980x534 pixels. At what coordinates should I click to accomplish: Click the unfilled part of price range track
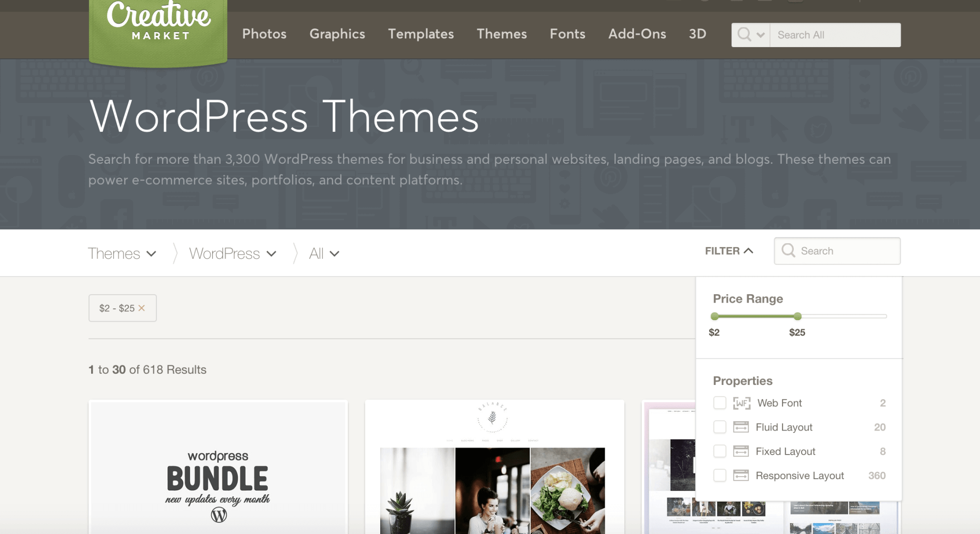pos(844,316)
